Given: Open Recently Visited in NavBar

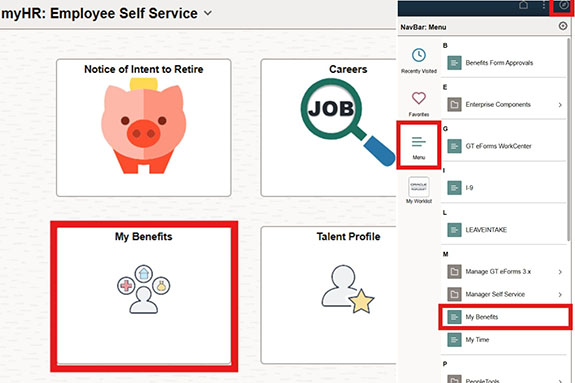Looking at the screenshot, I should pos(419,61).
